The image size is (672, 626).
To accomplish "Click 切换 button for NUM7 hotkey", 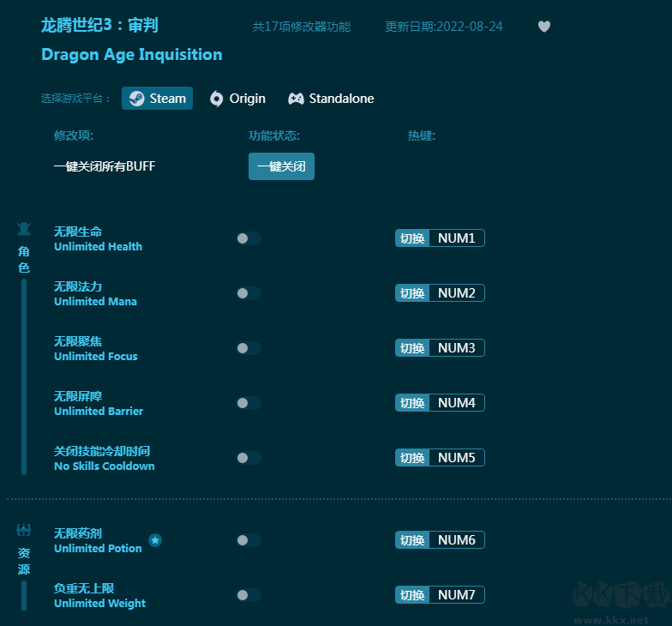I will (x=412, y=595).
